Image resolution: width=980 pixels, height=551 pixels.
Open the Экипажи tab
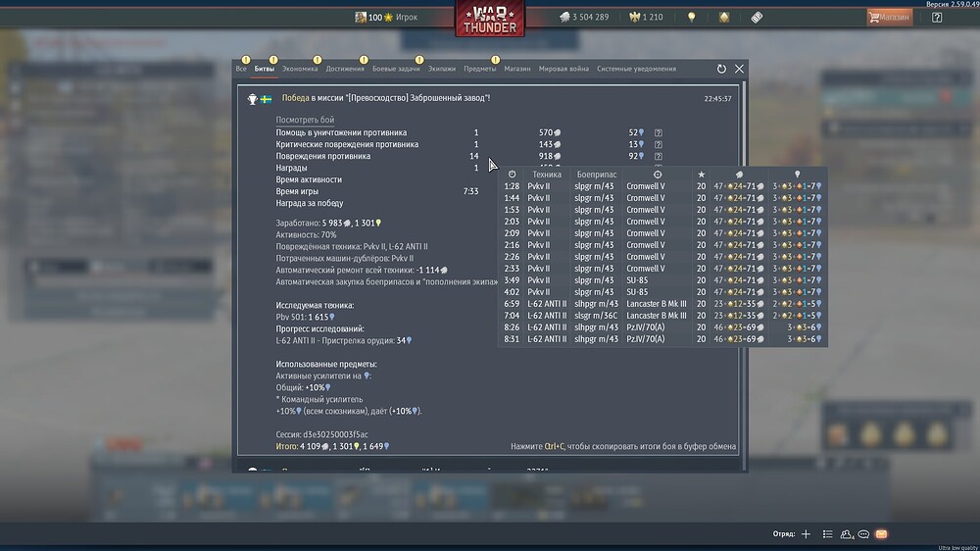point(441,69)
